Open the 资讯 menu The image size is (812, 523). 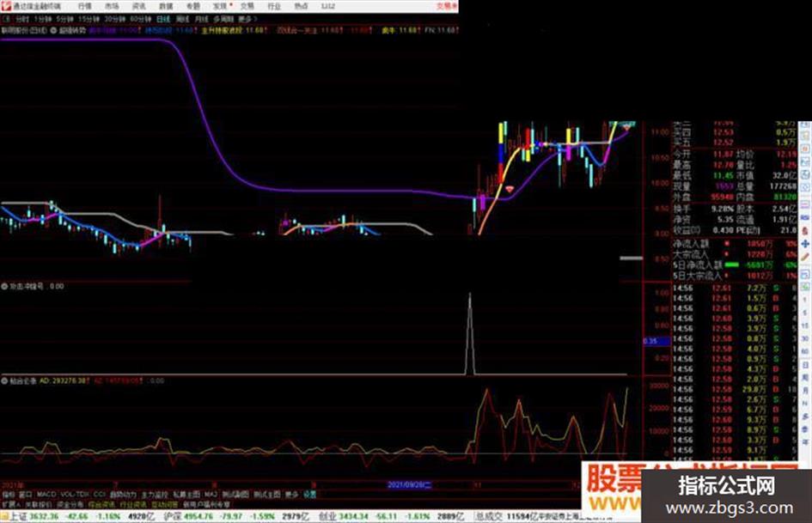coord(138,6)
